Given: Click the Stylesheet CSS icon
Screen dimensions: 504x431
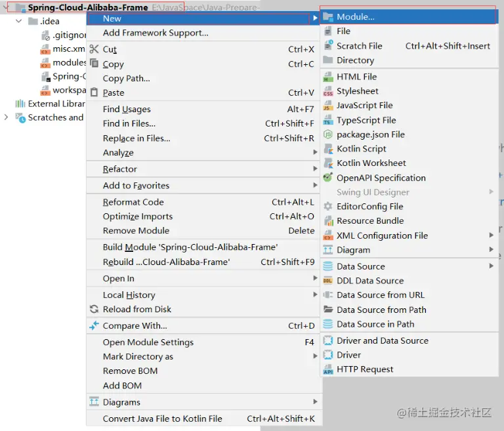Looking at the screenshot, I should [x=328, y=91].
